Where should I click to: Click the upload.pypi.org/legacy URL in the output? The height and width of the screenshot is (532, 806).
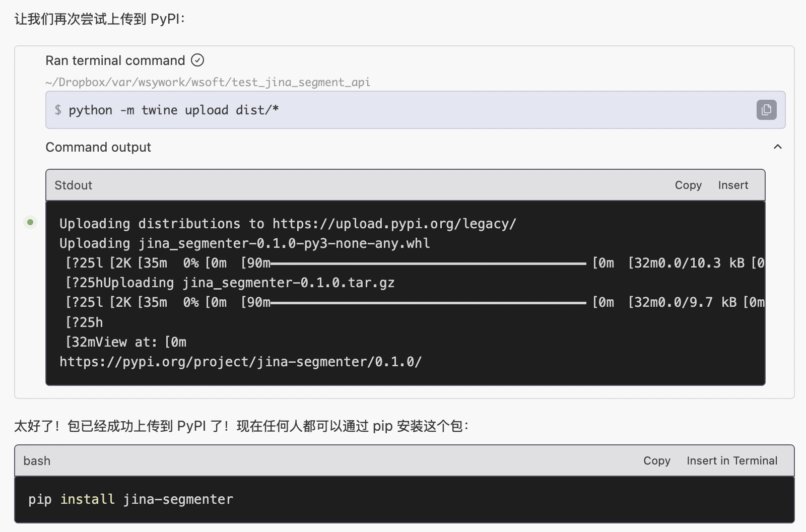(394, 224)
